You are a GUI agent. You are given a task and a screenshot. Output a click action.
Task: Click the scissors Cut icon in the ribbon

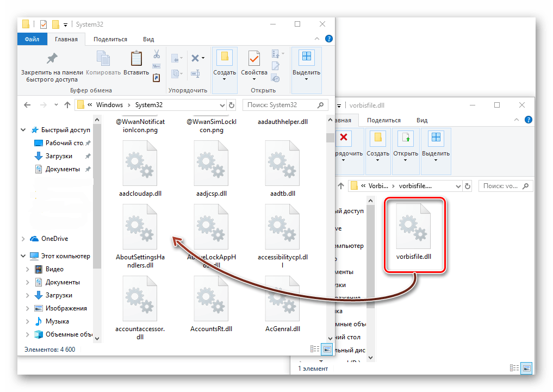[x=156, y=54]
